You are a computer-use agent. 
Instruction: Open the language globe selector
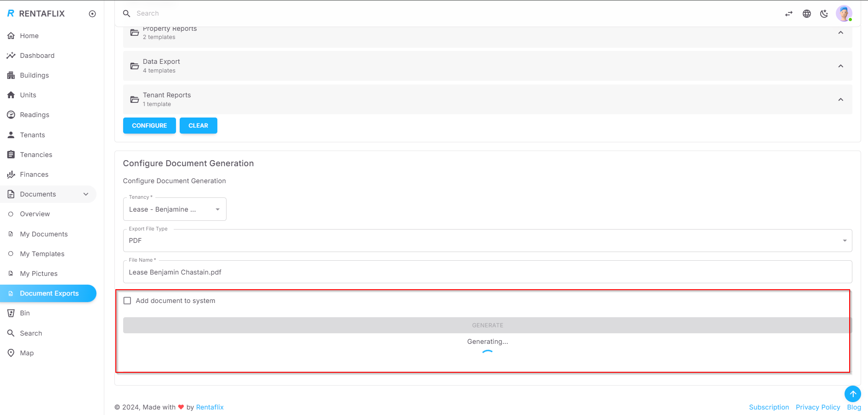807,13
